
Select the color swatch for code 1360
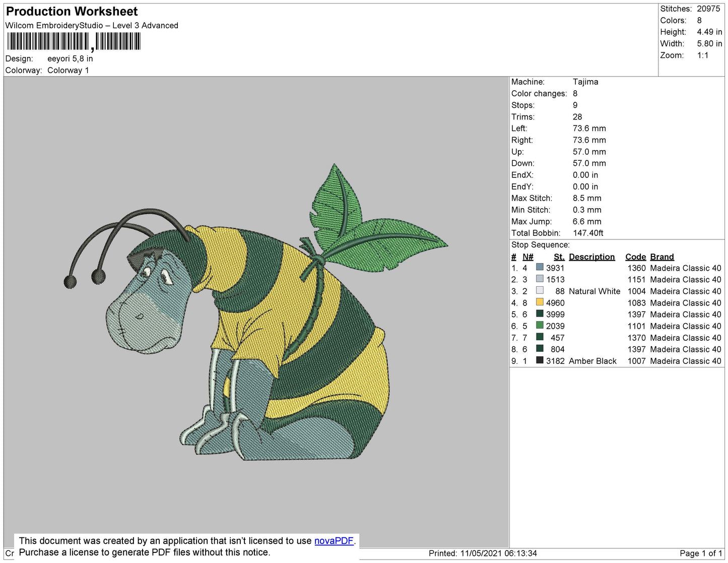click(540, 268)
